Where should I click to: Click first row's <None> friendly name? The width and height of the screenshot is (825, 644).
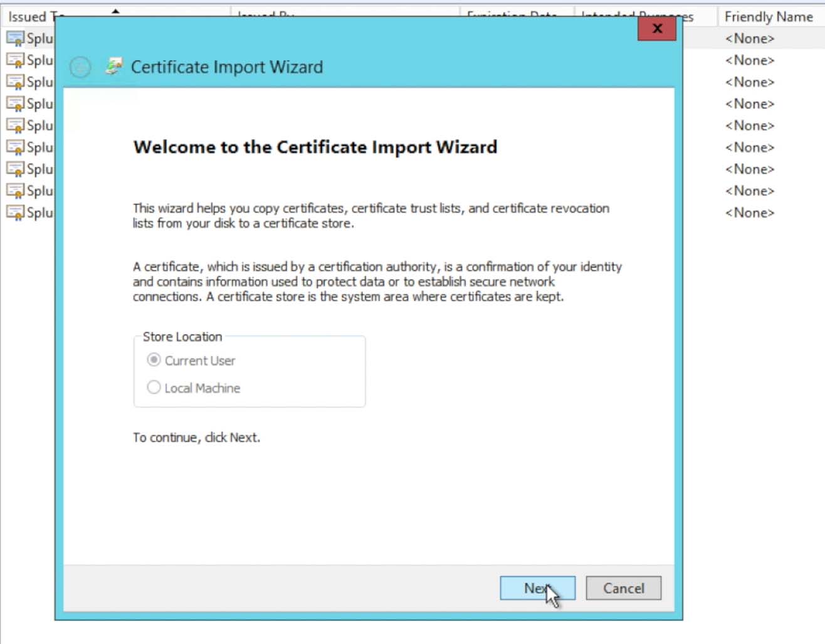[749, 38]
